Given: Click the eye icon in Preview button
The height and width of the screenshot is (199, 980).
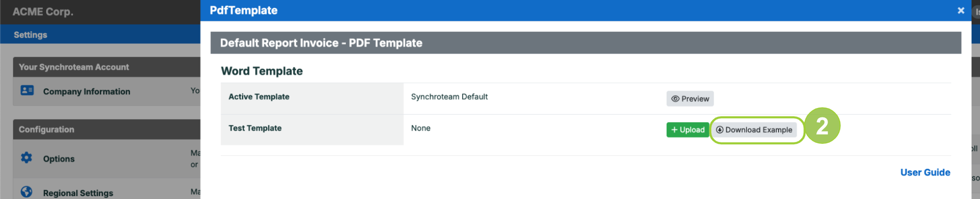Looking at the screenshot, I should click(675, 99).
